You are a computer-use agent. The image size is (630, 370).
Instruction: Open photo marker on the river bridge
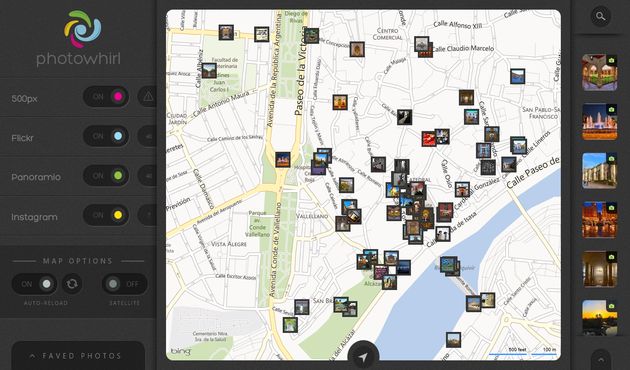[x=450, y=266]
